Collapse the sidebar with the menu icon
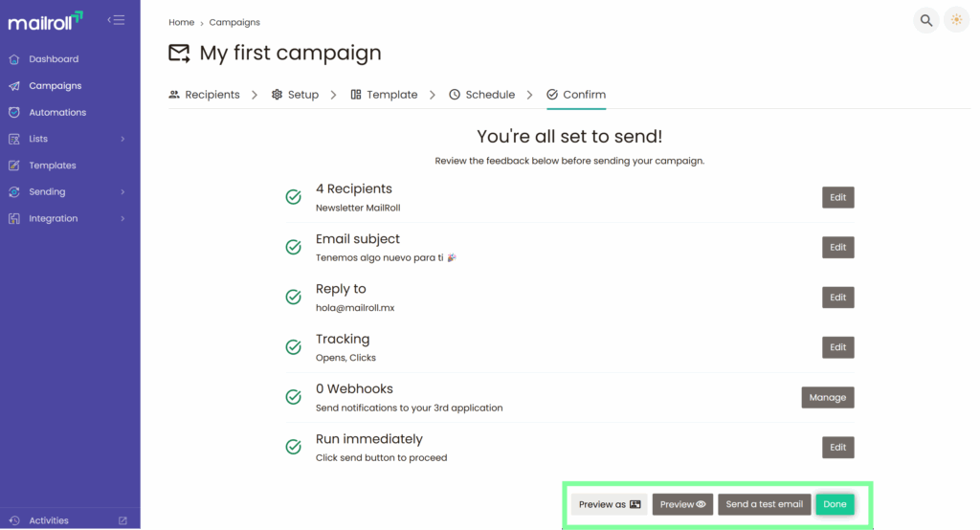The width and height of the screenshot is (980, 530). [116, 20]
